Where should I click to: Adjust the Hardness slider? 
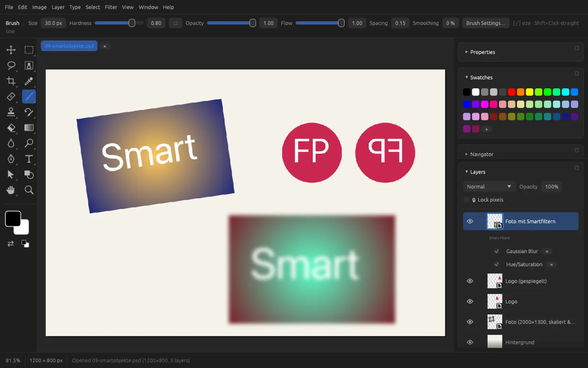point(119,23)
